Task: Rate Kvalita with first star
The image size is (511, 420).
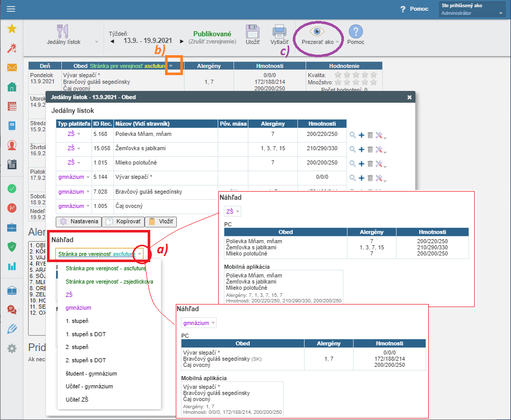Action: pyautogui.click(x=338, y=75)
